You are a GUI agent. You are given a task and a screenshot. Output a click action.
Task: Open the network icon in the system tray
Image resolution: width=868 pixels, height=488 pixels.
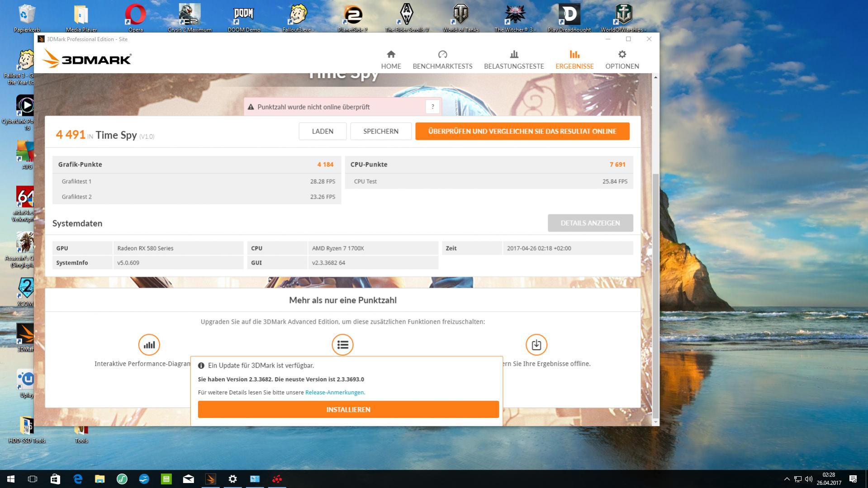click(x=798, y=479)
